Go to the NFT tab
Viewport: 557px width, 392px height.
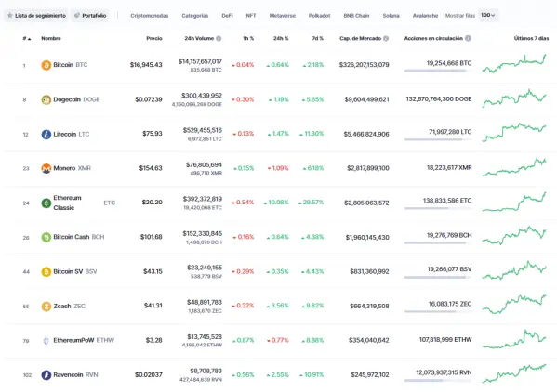(x=251, y=16)
